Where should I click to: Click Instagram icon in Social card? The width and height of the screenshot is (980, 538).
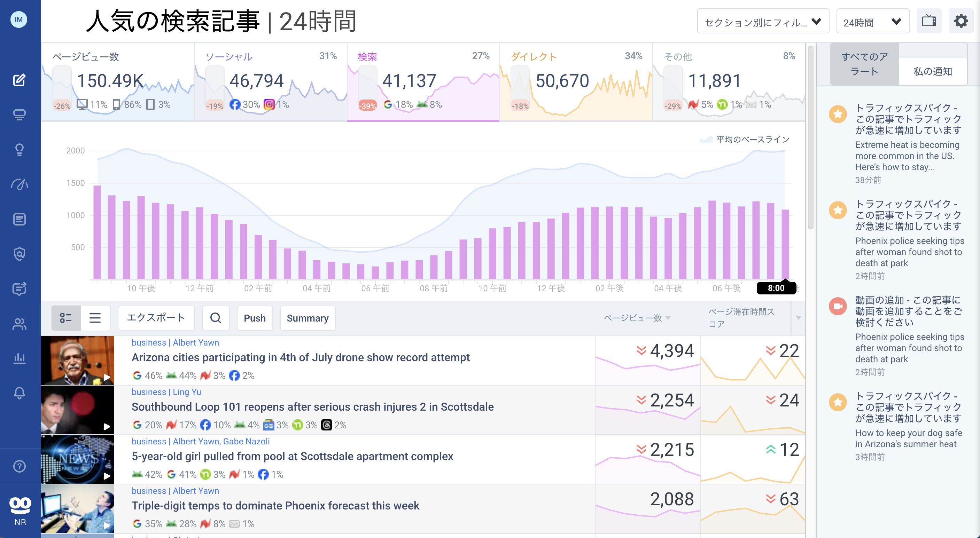[x=269, y=104]
